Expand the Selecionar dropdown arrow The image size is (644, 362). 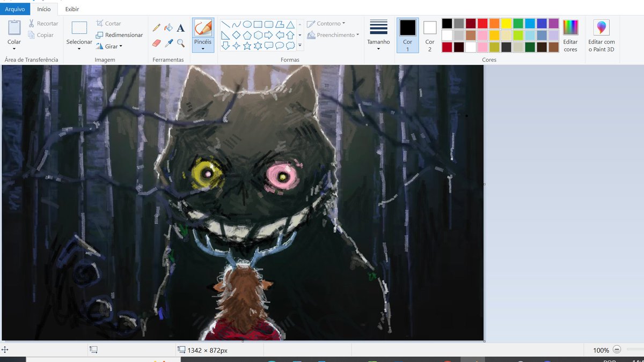pyautogui.click(x=79, y=49)
